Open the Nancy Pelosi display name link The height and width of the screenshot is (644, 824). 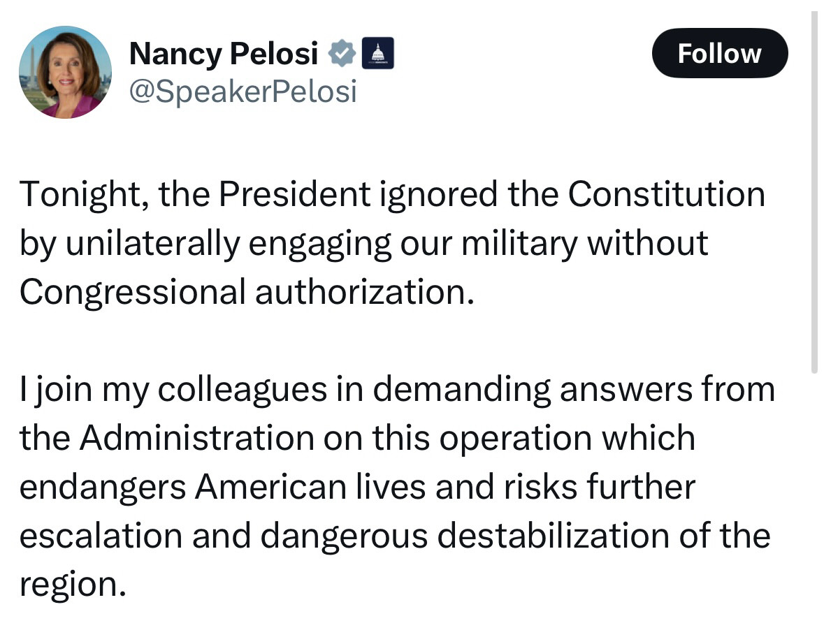click(x=224, y=54)
